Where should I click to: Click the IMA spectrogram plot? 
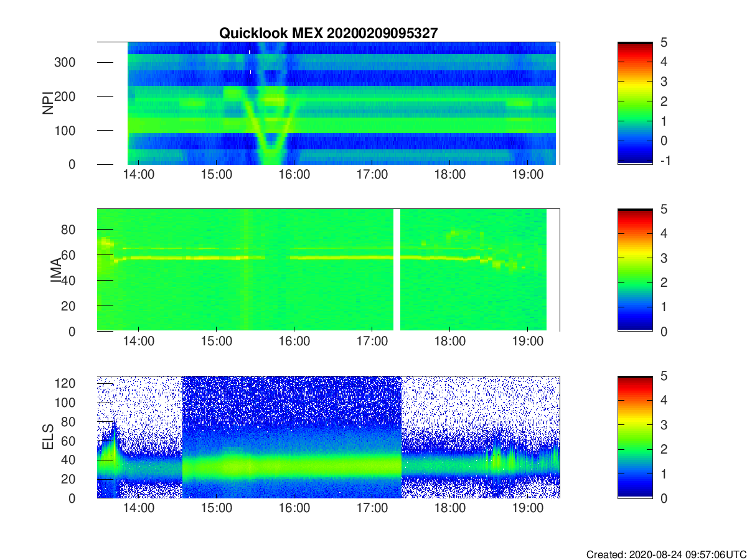tap(328, 270)
